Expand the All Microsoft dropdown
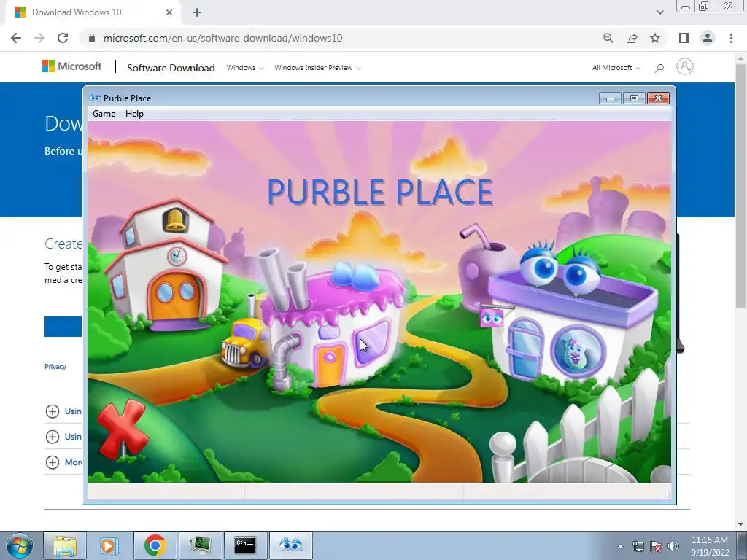 coord(616,68)
